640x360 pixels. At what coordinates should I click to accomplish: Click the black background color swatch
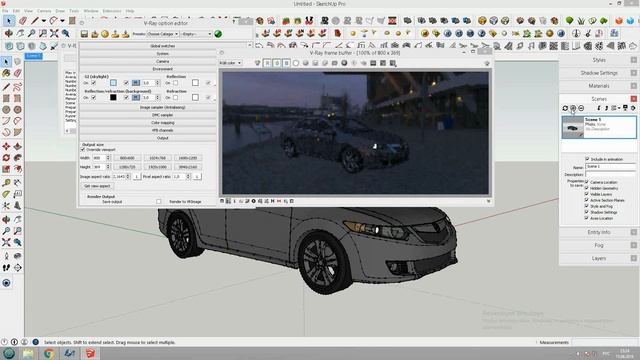(x=113, y=98)
